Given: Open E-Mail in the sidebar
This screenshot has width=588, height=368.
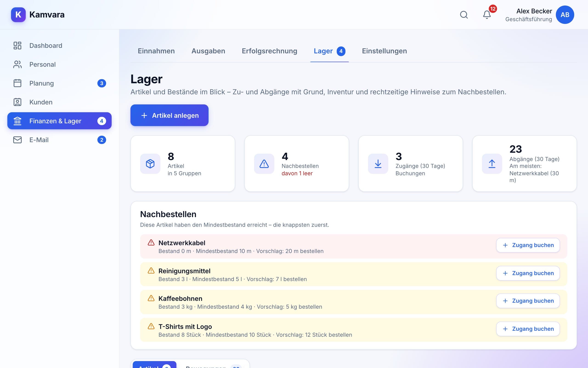Looking at the screenshot, I should [59, 140].
